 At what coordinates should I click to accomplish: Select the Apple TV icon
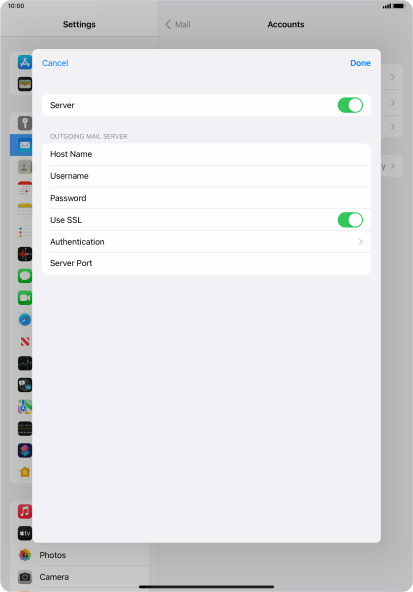click(25, 533)
